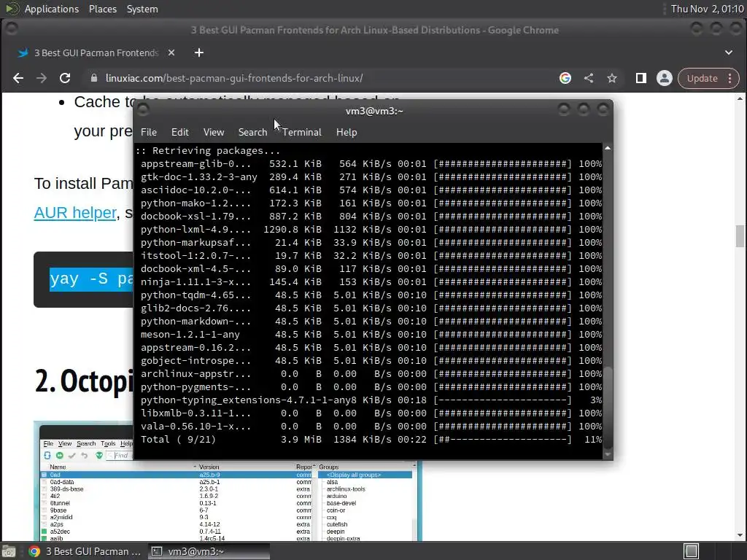Open Places menu in top panel

click(103, 9)
